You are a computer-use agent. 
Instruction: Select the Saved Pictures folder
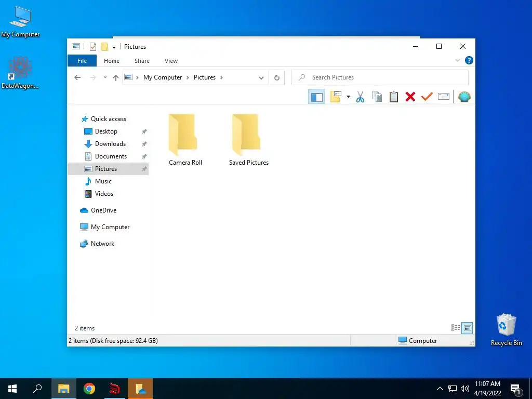pos(249,139)
